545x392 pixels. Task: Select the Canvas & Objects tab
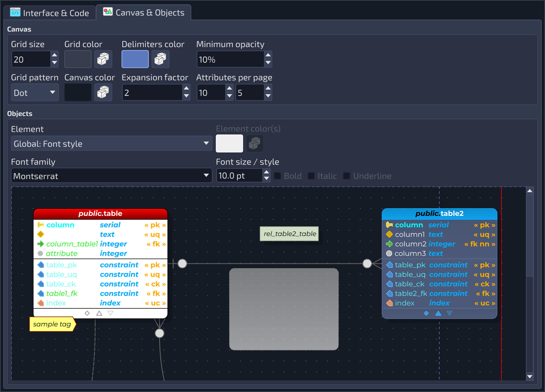click(144, 13)
